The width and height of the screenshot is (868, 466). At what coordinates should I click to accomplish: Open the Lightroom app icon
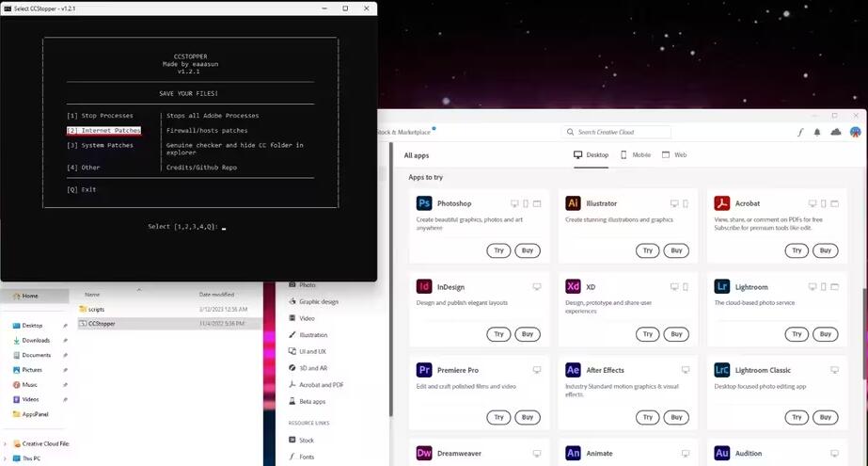[x=722, y=286]
